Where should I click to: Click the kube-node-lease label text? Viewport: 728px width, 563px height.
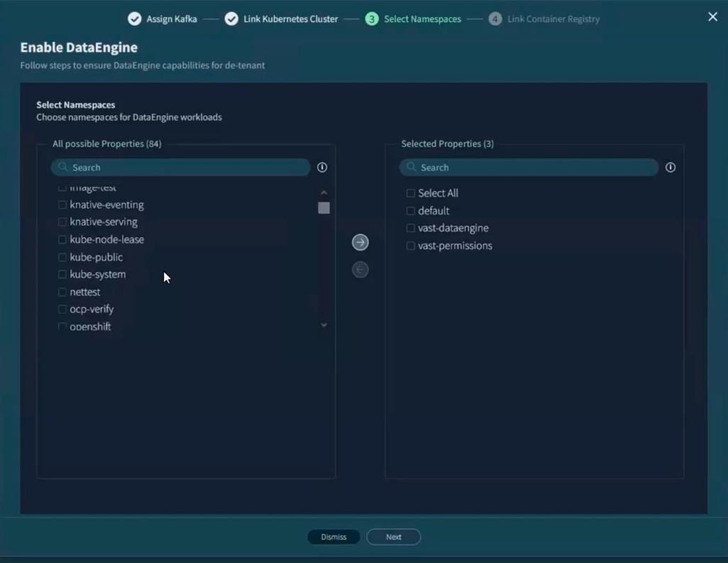106,240
